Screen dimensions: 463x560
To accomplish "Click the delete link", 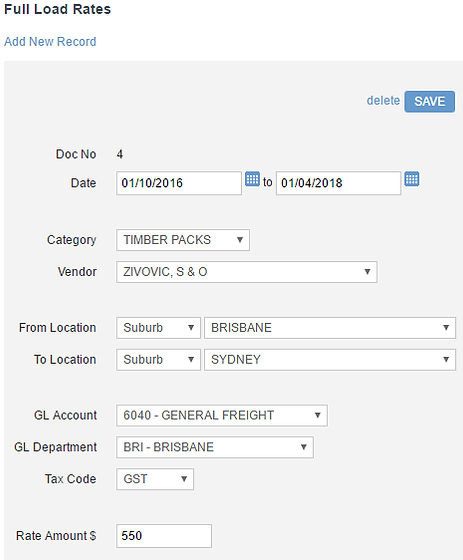I will coord(383,101).
